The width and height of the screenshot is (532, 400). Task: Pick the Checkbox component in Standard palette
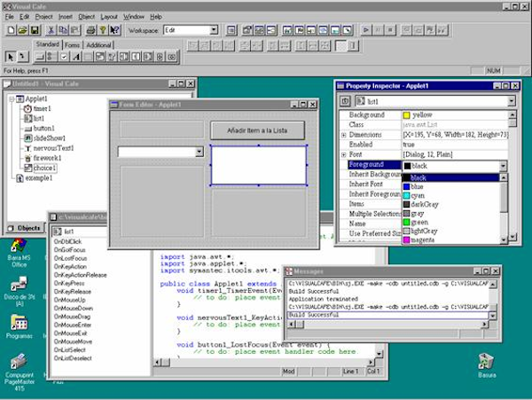[x=64, y=57]
